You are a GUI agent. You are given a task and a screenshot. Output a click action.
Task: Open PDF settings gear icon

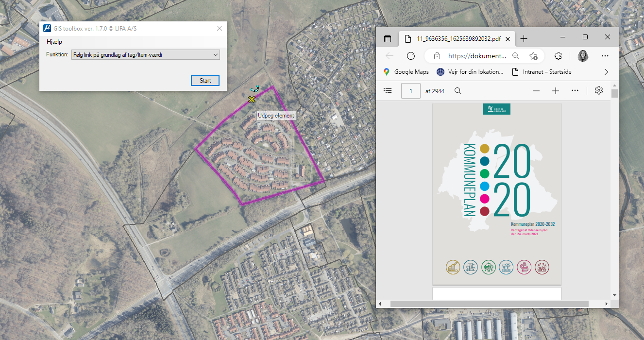pos(599,90)
